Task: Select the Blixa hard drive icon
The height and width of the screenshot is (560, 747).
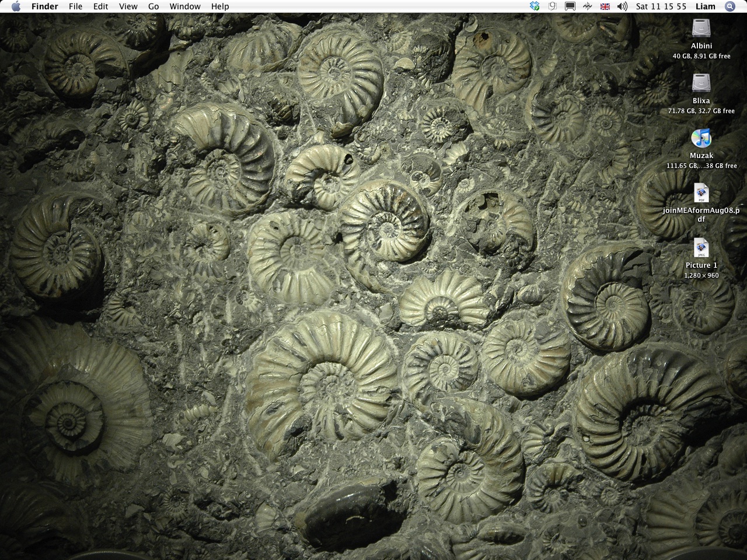Action: 701,83
